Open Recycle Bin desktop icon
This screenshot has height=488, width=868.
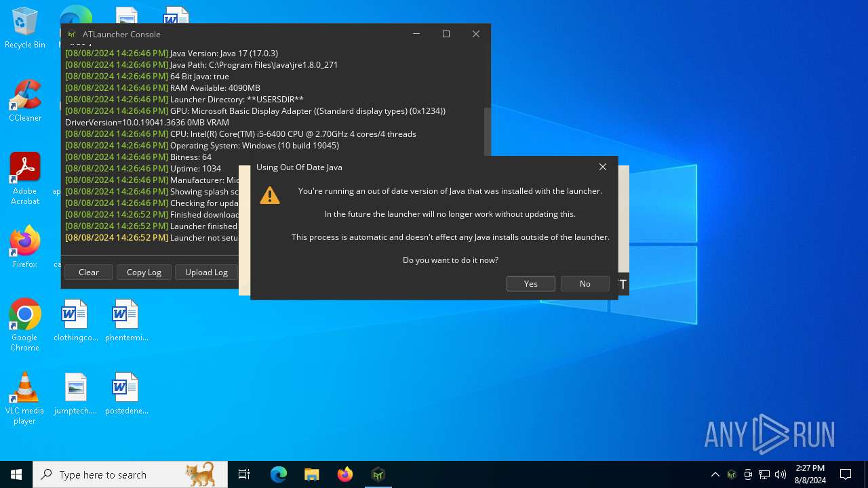click(x=25, y=28)
